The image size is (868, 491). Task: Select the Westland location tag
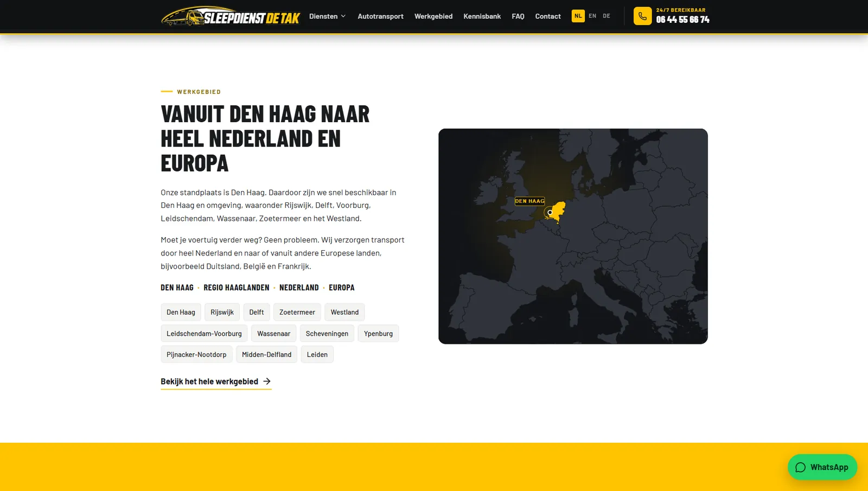click(x=344, y=312)
